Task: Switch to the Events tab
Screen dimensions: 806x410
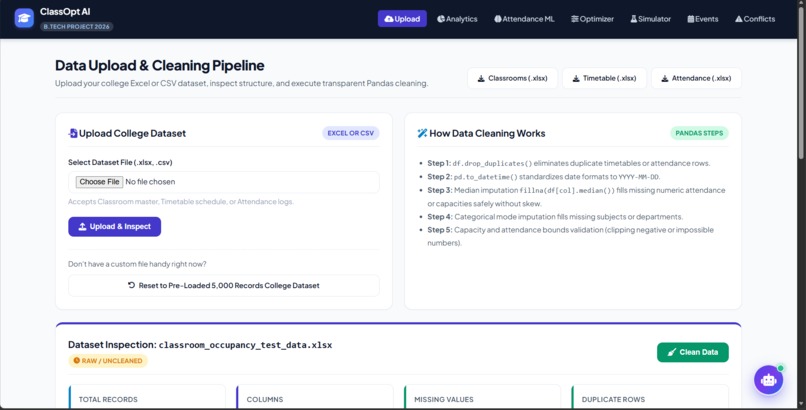Action: pos(703,19)
